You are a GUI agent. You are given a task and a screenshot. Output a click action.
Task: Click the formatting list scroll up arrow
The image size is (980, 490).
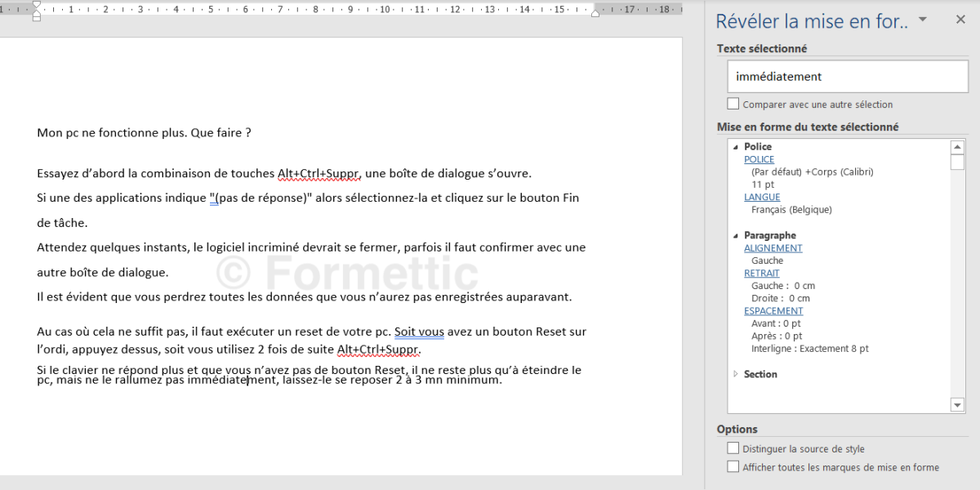[958, 147]
